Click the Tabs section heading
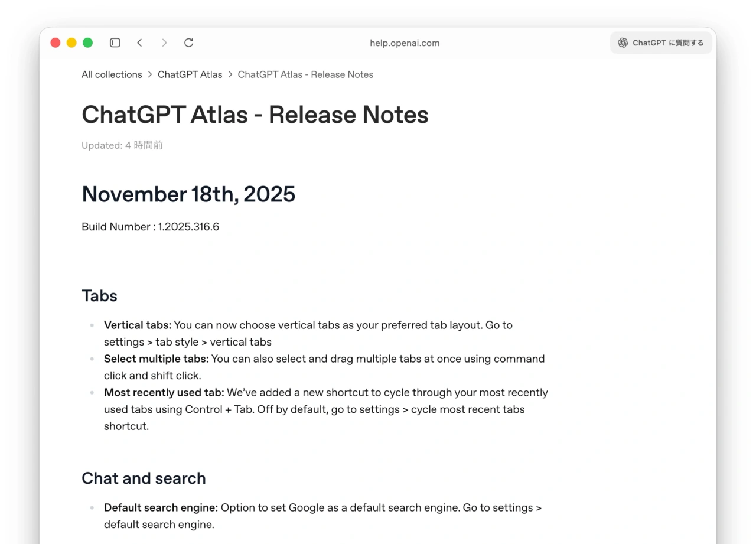 (x=99, y=295)
